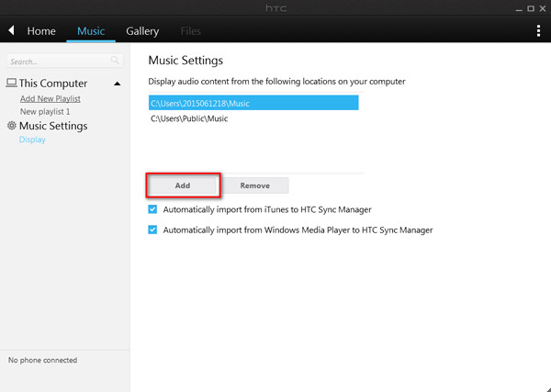Click the laptop icon beside This Computer
551x392 pixels.
pos(11,84)
